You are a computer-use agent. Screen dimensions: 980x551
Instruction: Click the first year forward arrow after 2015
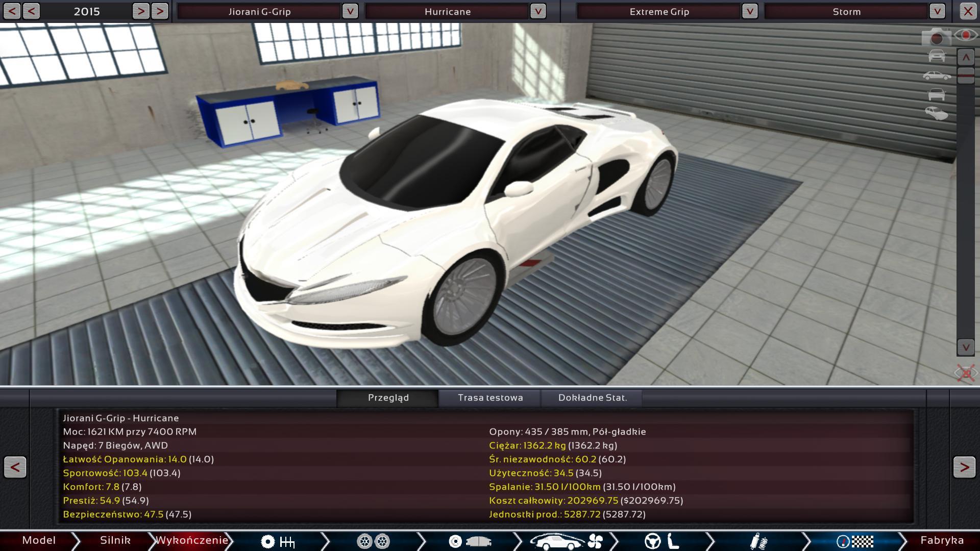(x=141, y=11)
